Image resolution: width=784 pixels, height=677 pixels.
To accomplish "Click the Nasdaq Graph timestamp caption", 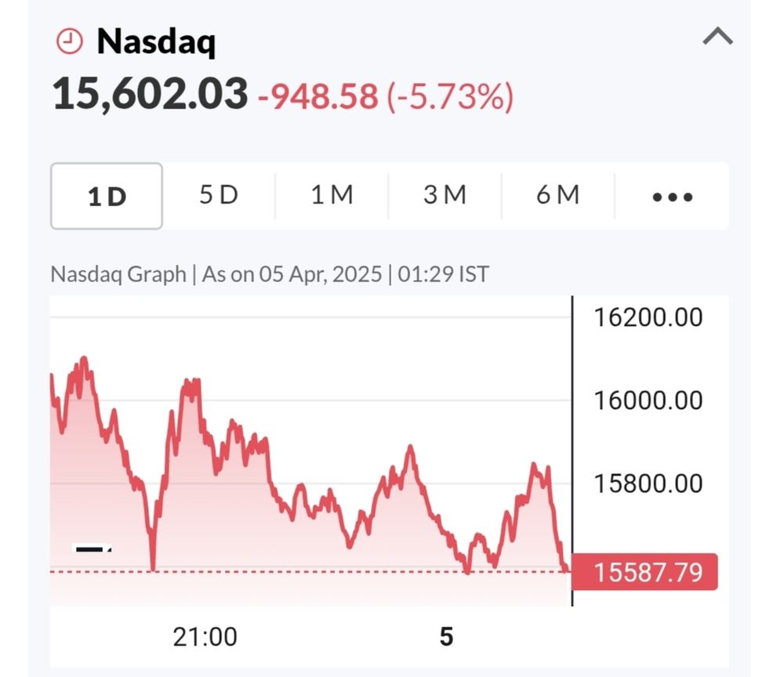I will tap(270, 275).
